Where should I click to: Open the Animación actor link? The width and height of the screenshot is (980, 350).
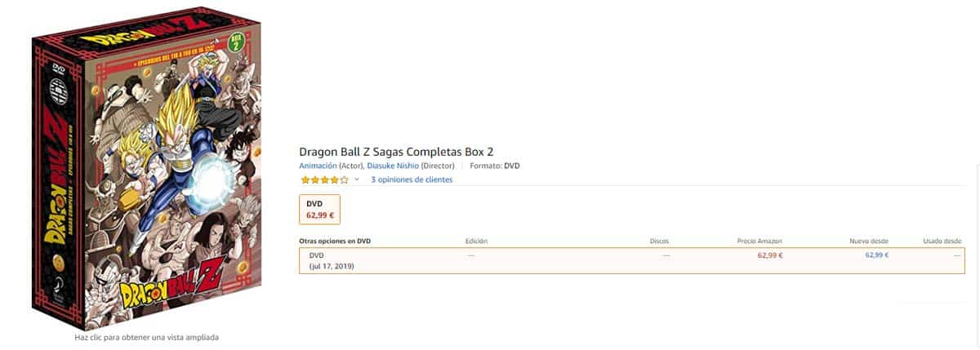pyautogui.click(x=318, y=166)
